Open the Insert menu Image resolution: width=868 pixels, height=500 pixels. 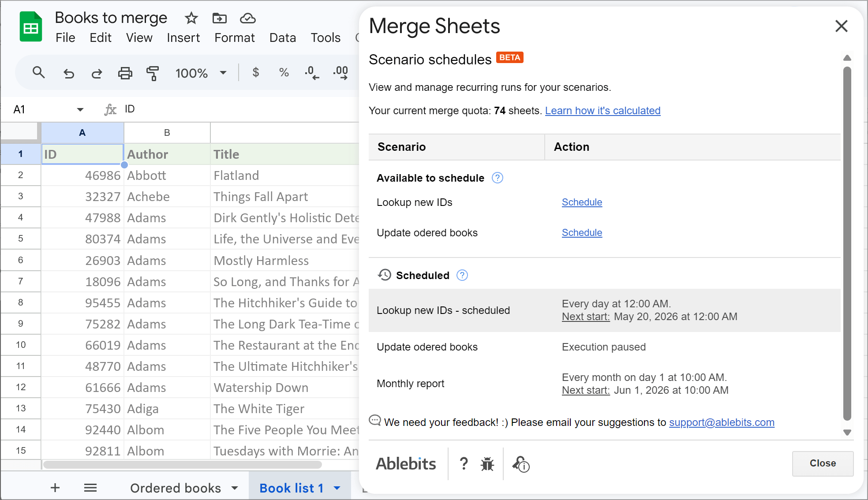pos(183,38)
